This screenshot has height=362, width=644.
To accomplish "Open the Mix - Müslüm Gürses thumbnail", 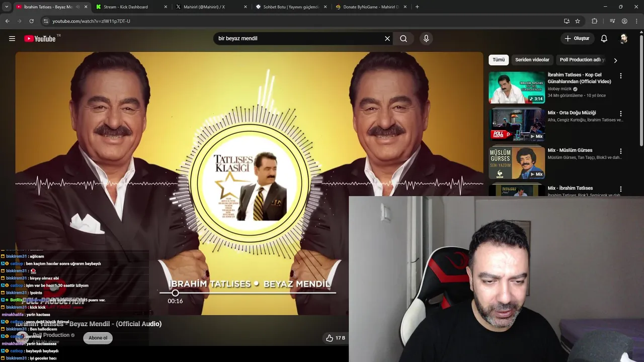I will point(517,162).
